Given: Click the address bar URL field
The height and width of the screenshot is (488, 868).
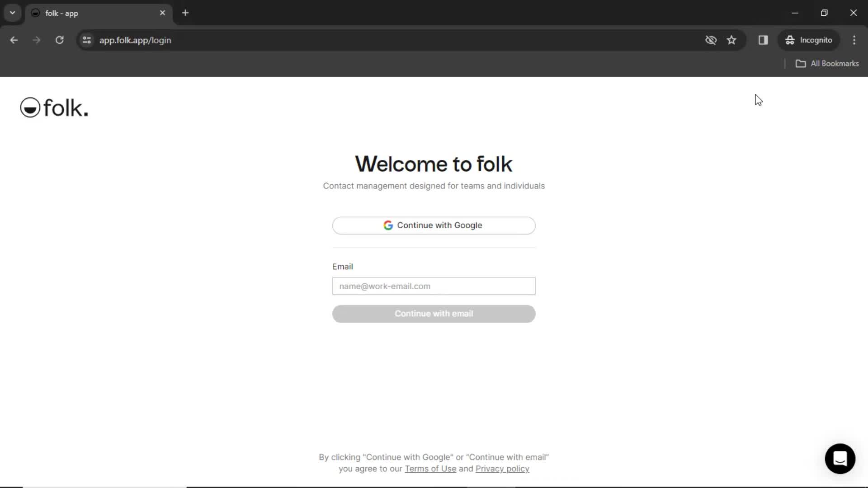Looking at the screenshot, I should (135, 40).
